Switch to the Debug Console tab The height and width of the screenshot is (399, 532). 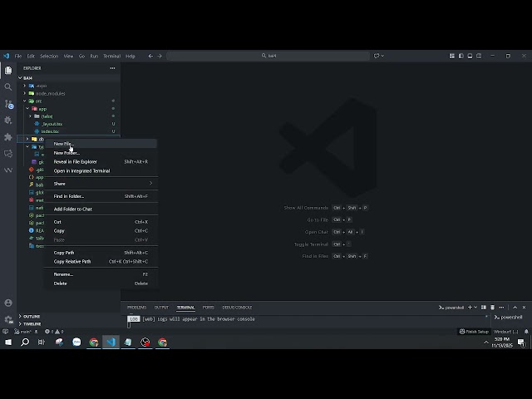(x=237, y=308)
